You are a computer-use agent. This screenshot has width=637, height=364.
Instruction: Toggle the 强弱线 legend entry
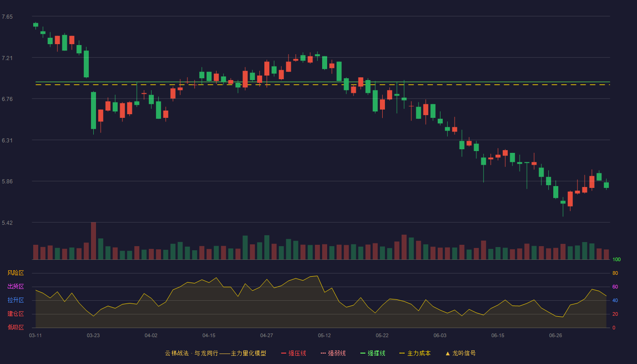[333, 353]
